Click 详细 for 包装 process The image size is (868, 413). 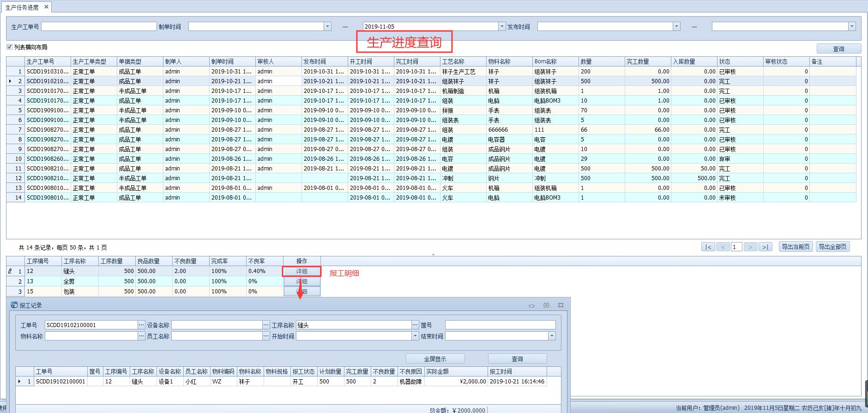[301, 291]
